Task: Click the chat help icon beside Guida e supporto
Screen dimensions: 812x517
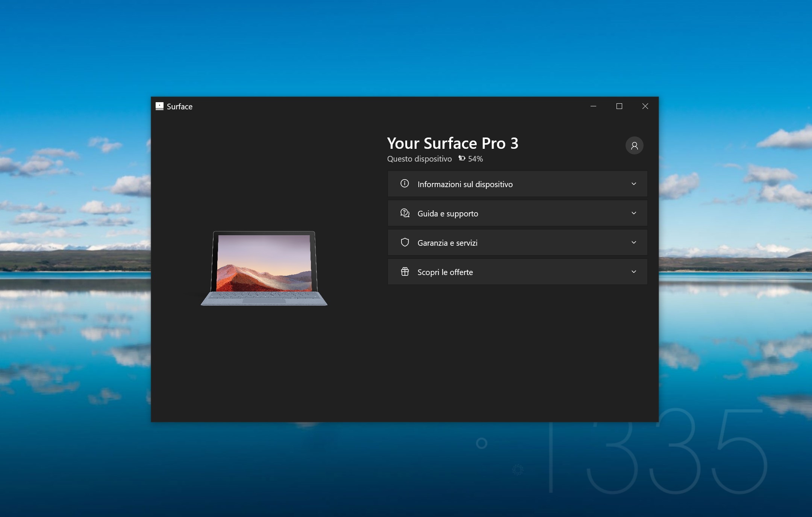Action: coord(405,213)
